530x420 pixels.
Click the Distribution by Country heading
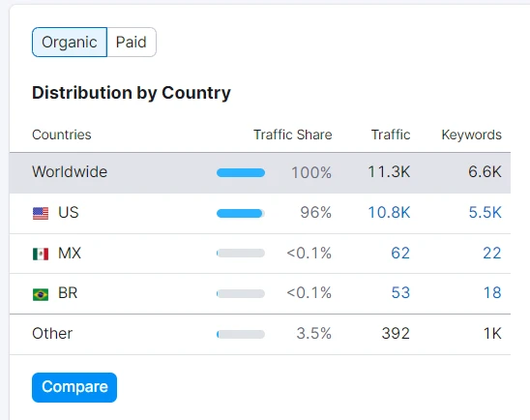pos(132,93)
